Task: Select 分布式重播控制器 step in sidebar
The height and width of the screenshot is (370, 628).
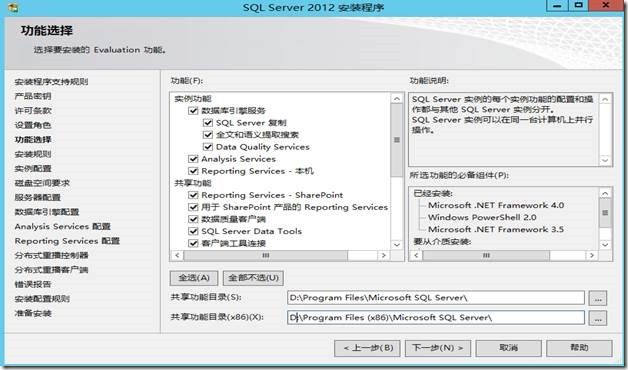Action: point(51,255)
